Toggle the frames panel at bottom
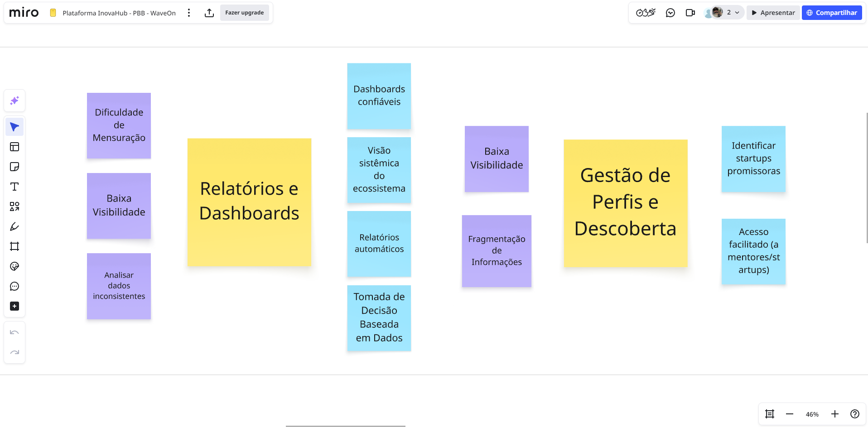 pos(770,414)
